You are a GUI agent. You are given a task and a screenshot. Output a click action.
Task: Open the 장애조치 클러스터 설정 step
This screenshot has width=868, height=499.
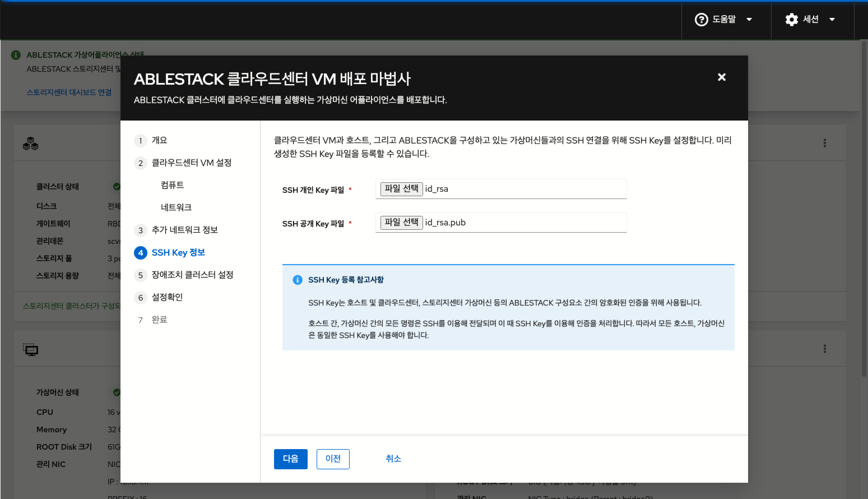[191, 275]
